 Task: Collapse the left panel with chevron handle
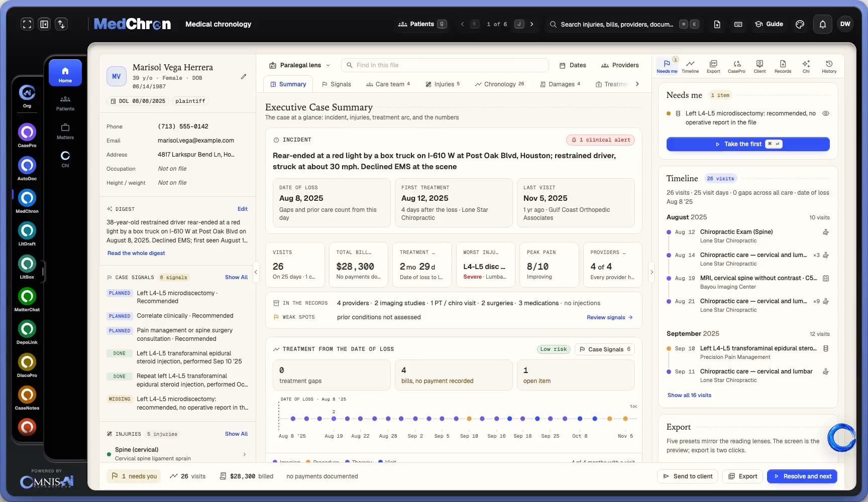pyautogui.click(x=256, y=272)
